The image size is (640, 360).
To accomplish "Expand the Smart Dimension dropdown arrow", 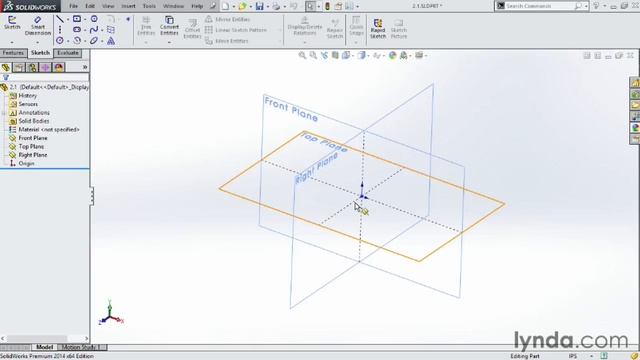I will point(38,42).
